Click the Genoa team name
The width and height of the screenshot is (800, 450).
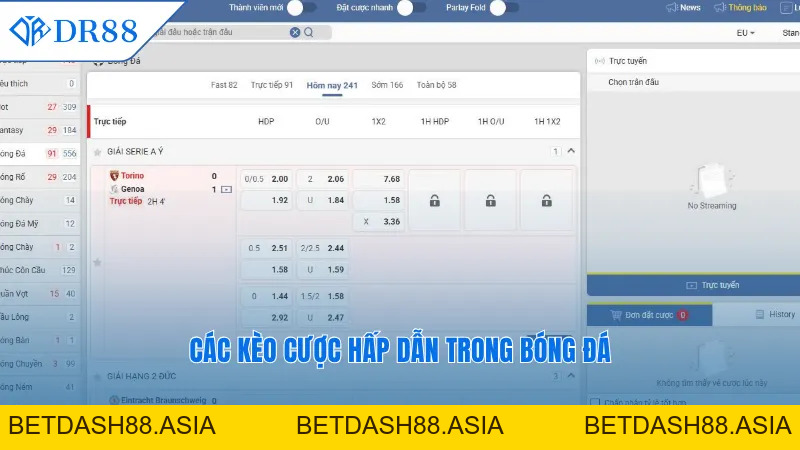(x=132, y=189)
